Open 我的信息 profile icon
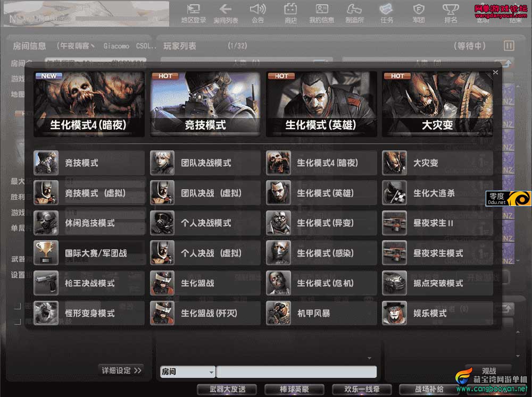 coord(322,14)
